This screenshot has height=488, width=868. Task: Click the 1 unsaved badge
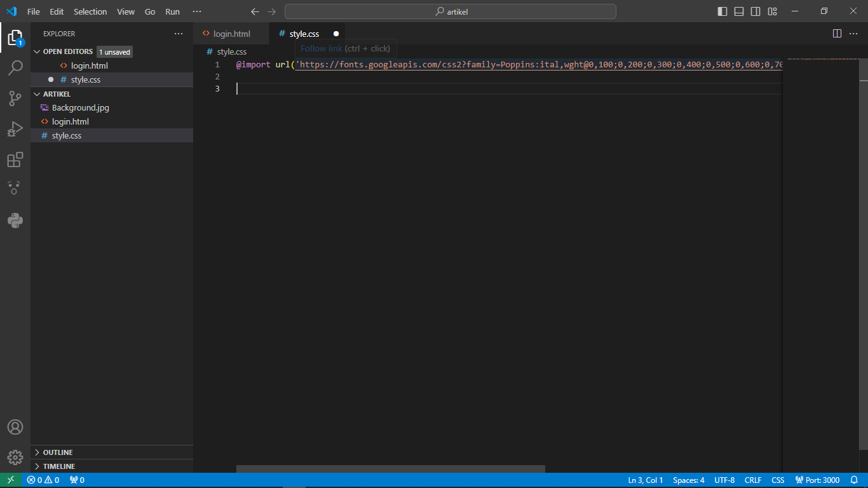tap(114, 52)
